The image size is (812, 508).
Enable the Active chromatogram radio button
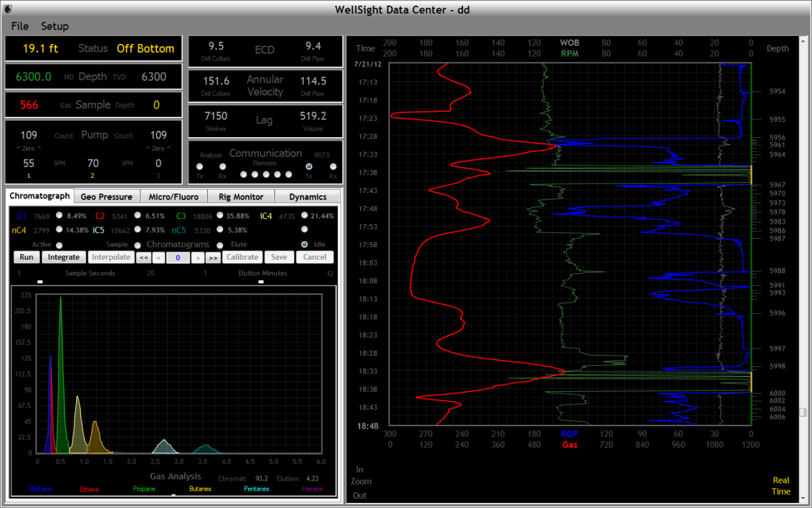[59, 245]
